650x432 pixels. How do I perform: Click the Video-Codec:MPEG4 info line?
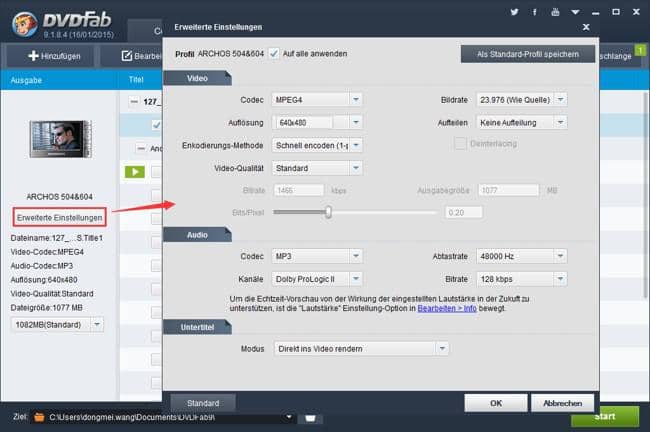tap(47, 252)
